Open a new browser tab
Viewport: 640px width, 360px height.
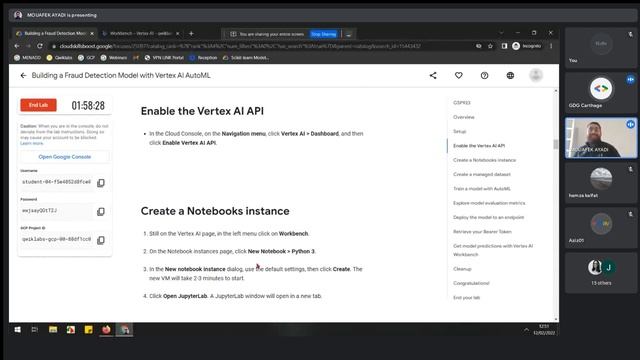click(x=191, y=33)
